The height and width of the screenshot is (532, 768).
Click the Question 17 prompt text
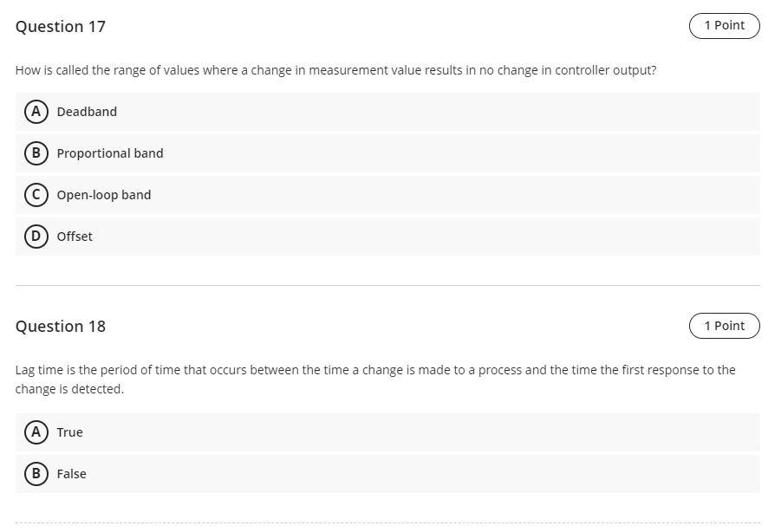pyautogui.click(x=336, y=70)
